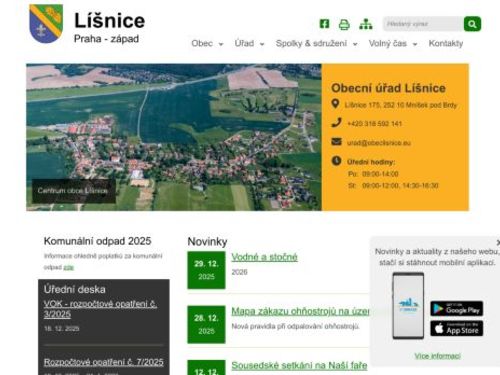Click the Praha - západ subtitle
The image size is (500, 375).
(x=106, y=39)
